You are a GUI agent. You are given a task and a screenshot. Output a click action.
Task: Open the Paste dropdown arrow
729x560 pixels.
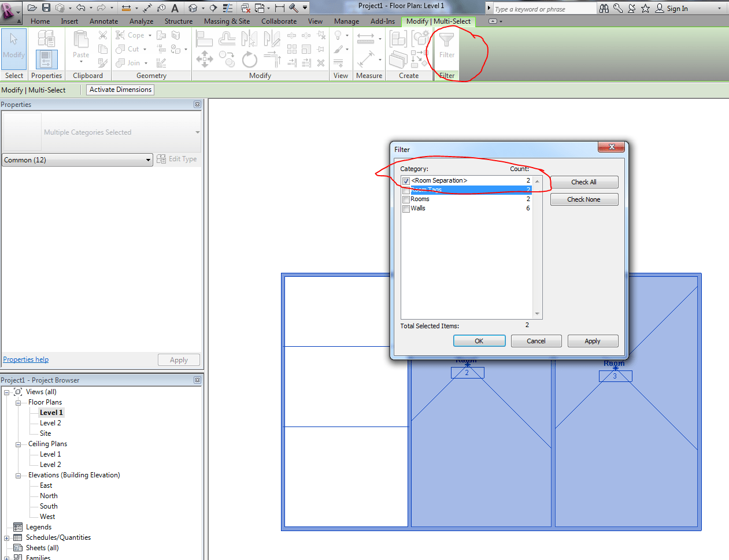[x=81, y=62]
